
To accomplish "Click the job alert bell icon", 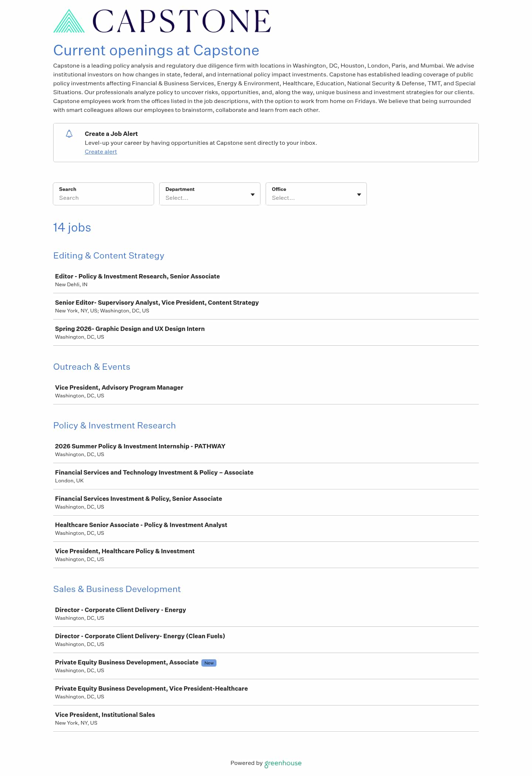I will click(x=69, y=134).
